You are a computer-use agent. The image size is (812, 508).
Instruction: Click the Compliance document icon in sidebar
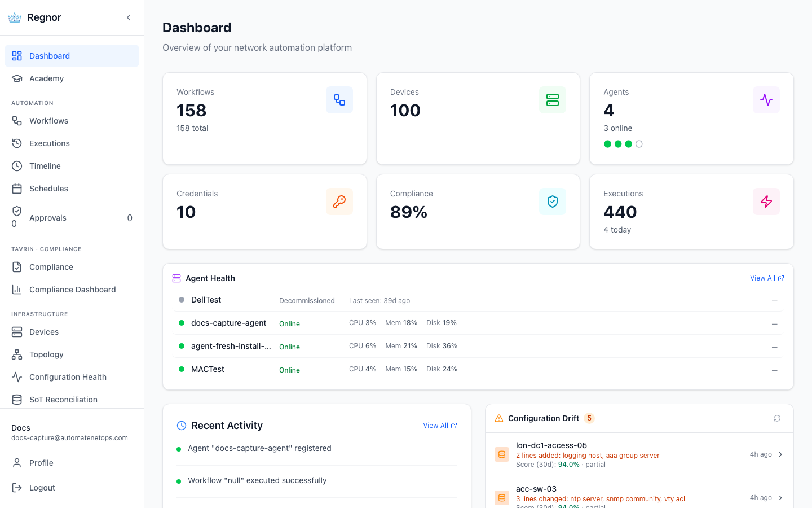coord(17,267)
